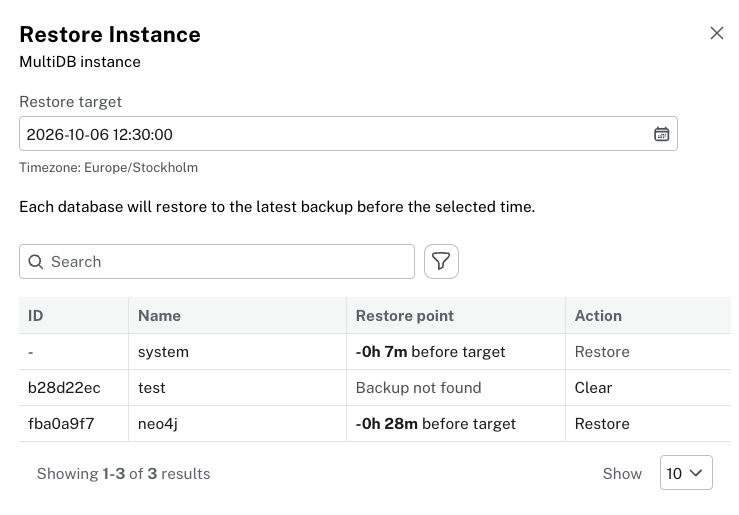Focus the database Search field
This screenshot has width=739, height=515.
[x=217, y=262]
